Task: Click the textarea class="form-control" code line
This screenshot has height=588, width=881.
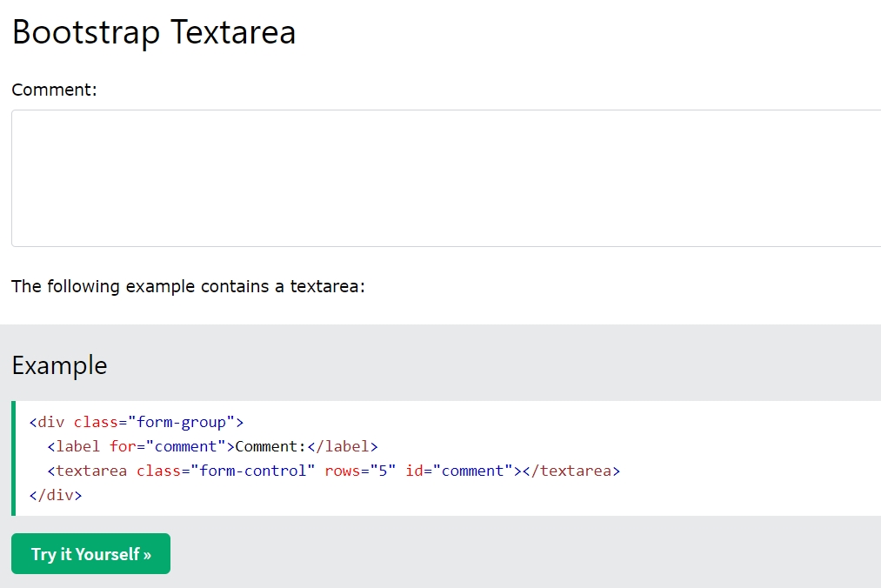Action: pos(334,471)
